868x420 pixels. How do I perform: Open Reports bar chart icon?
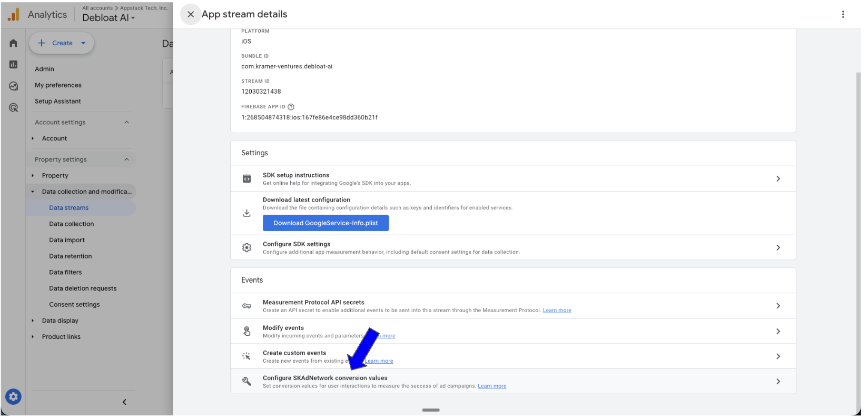13,64
